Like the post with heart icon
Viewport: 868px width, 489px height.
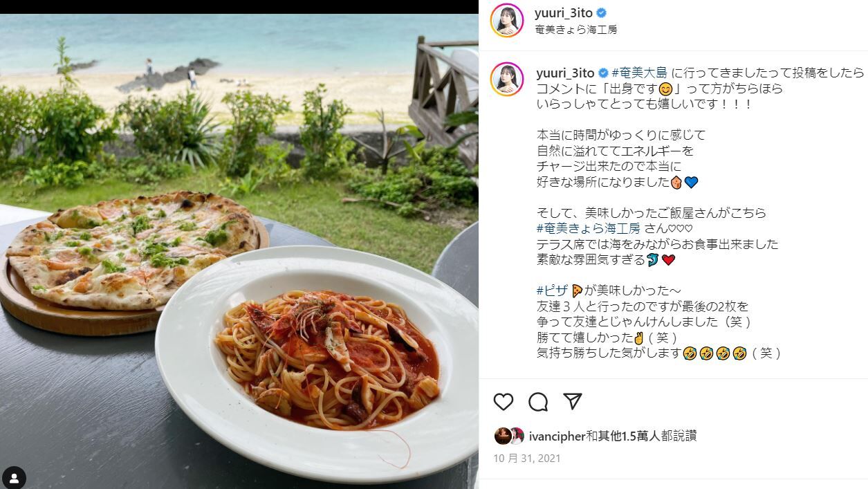click(x=504, y=402)
